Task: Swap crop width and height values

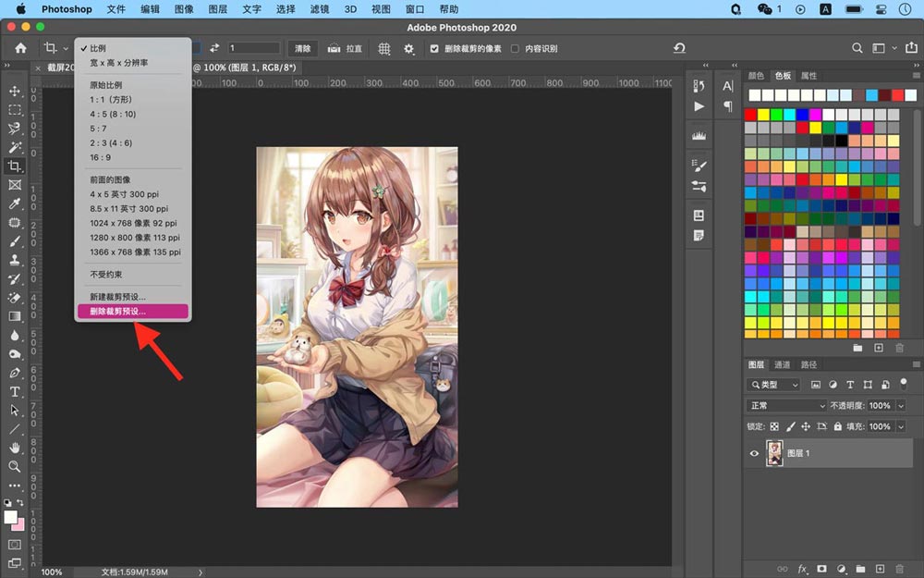Action: click(x=214, y=48)
